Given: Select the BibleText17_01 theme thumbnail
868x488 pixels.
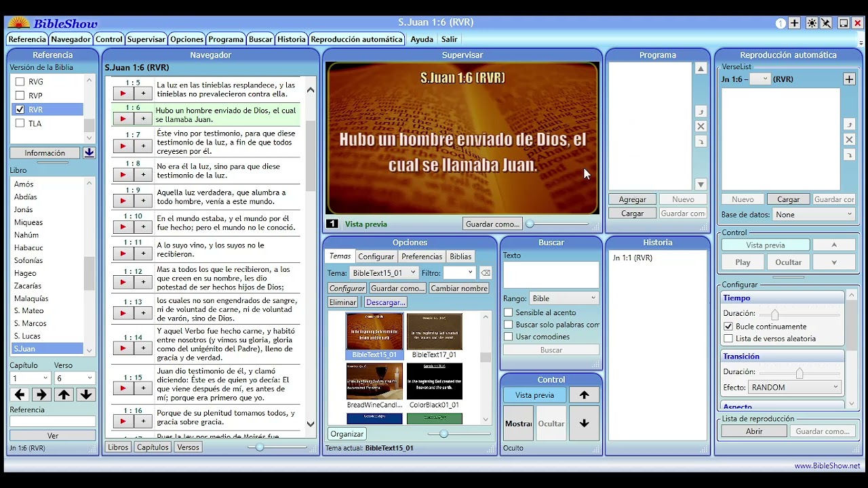Looking at the screenshot, I should point(435,335).
